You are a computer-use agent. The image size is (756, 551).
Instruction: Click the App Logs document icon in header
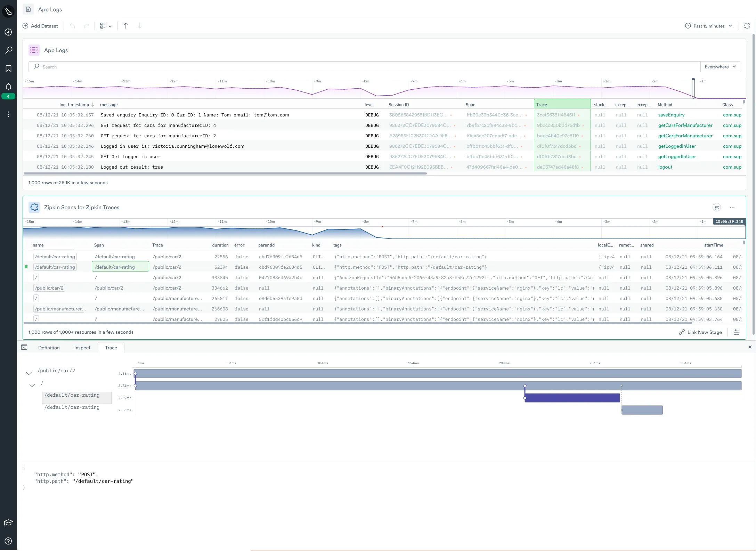tap(28, 9)
